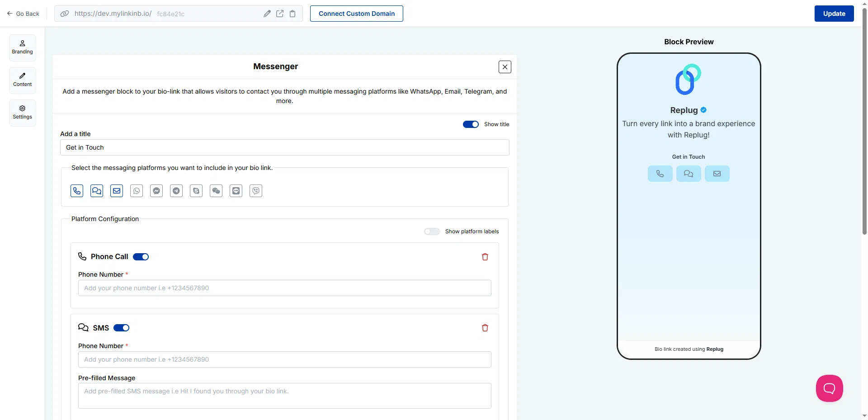
Task: Open the live chat support widget
Action: coord(830,388)
